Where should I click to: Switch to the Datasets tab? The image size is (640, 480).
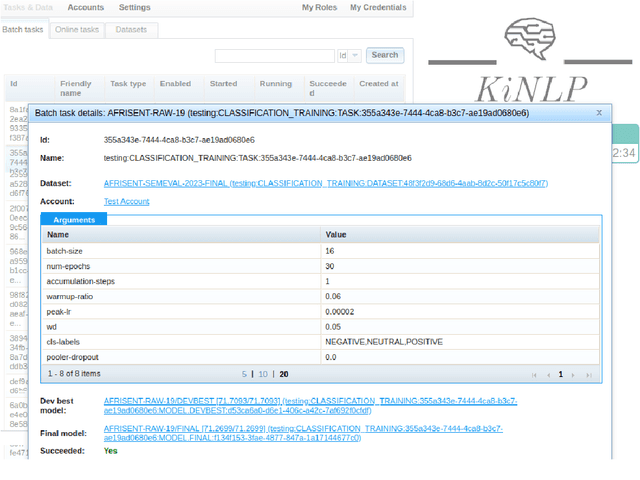tap(131, 30)
